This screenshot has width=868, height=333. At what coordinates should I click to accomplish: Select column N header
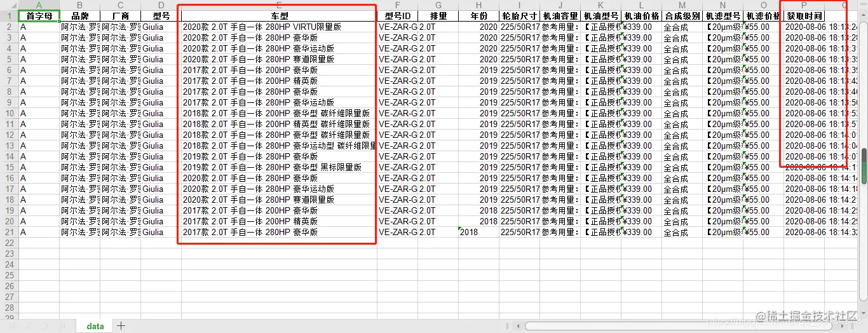point(722,5)
